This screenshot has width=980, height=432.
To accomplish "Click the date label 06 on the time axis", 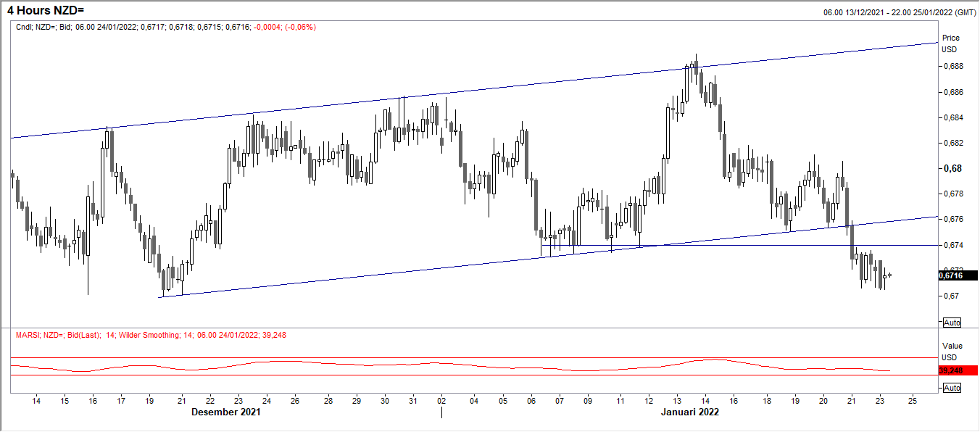I will [x=531, y=400].
